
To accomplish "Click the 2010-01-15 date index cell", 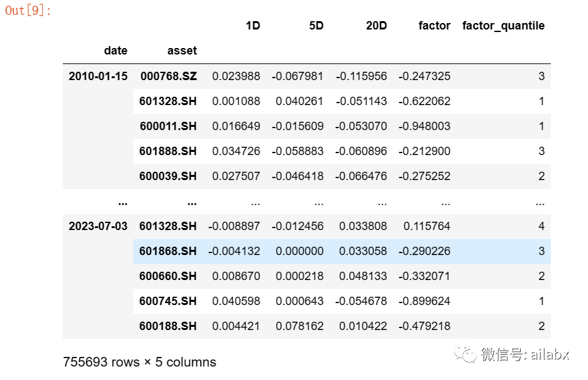I will [98, 76].
